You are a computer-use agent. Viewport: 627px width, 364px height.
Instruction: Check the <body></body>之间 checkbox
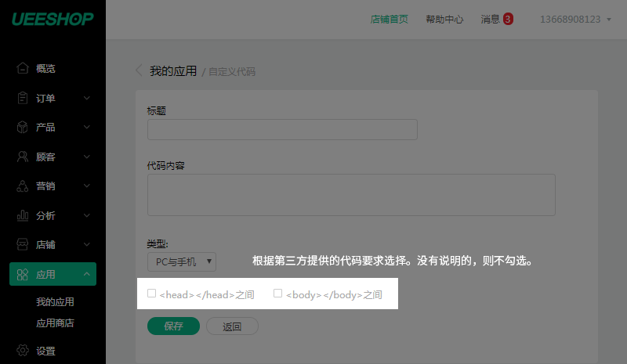click(x=277, y=294)
